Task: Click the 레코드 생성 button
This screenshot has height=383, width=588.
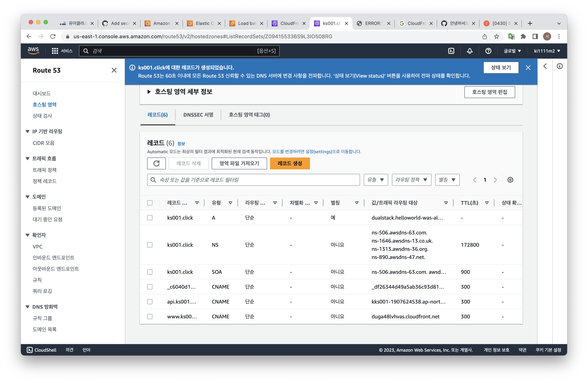Action: pos(290,163)
